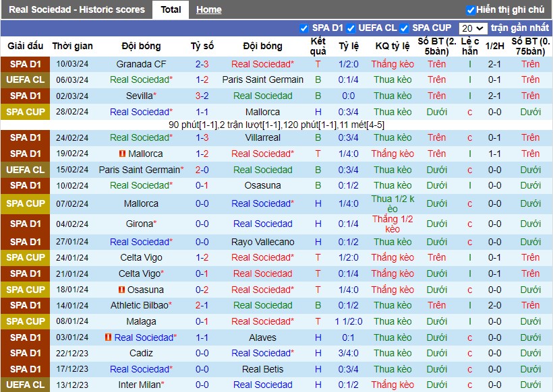Open Malaga team link

click(x=141, y=321)
